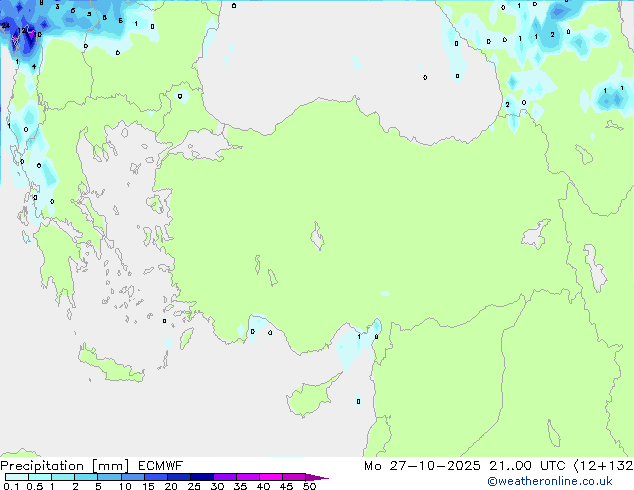Image resolution: width=634 pixels, height=490 pixels.
Task: Click the '[mm]' unit label
Action: click(110, 466)
